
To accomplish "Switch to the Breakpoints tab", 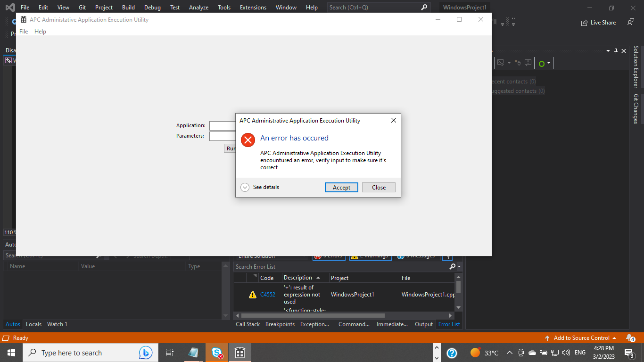I will (x=280, y=324).
